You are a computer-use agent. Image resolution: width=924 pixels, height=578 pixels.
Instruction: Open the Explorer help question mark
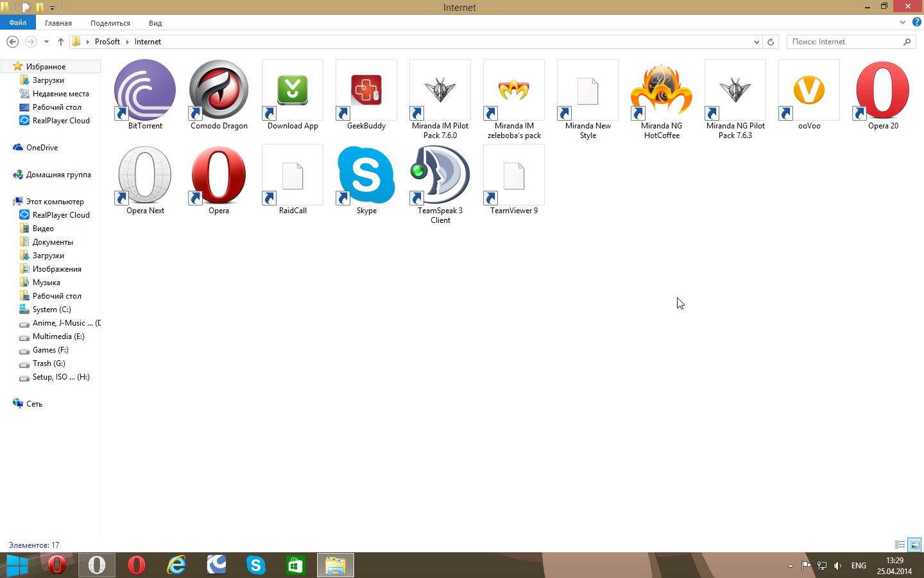[x=917, y=22]
